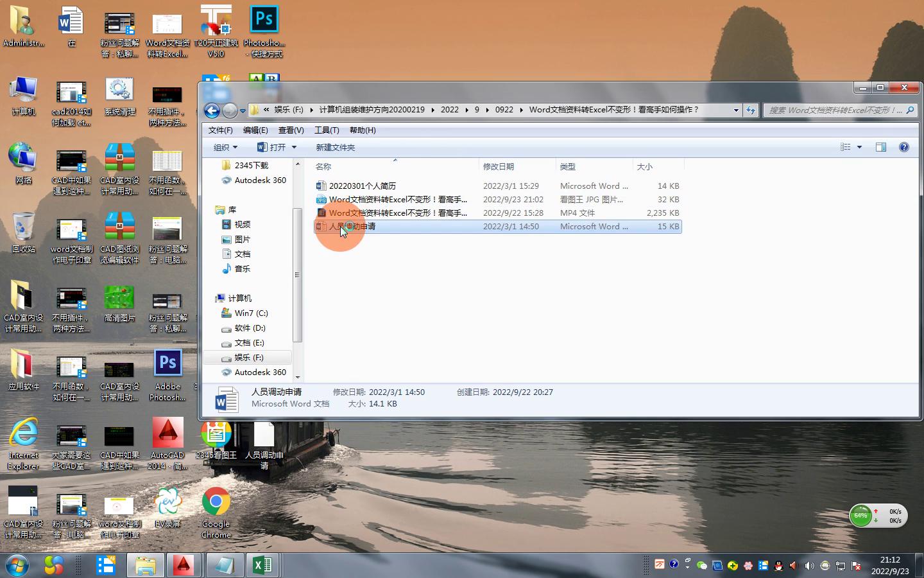
Task: Open the 组织 dropdown menu
Action: click(x=225, y=147)
